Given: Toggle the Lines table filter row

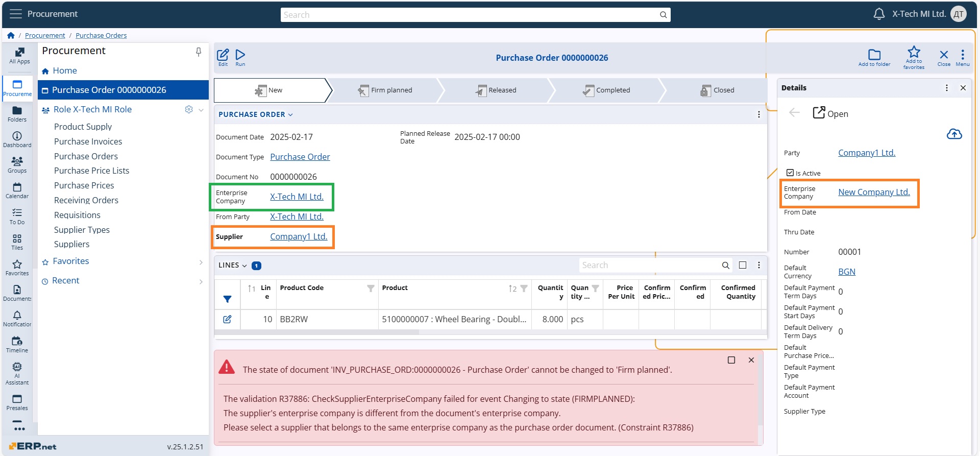Looking at the screenshot, I should [x=228, y=299].
